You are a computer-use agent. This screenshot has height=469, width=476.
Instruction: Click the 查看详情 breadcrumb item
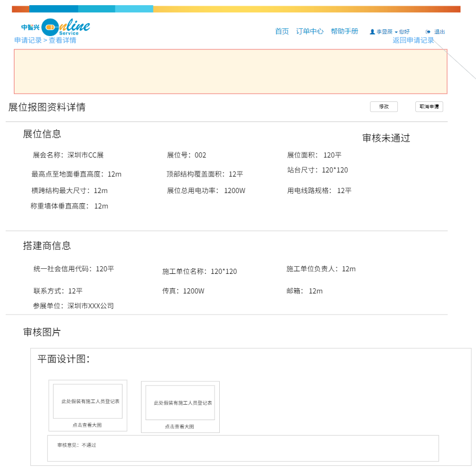pos(63,40)
